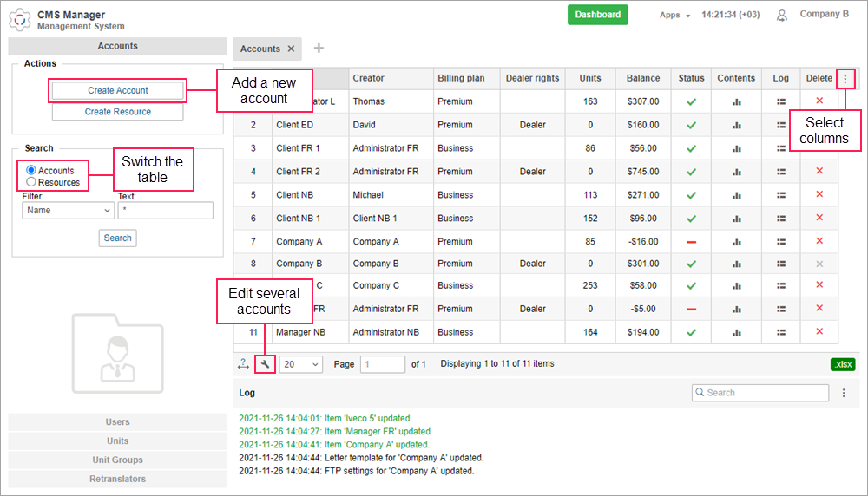This screenshot has width=868, height=496.
Task: Open the user profile icon near Company B
Action: tap(782, 16)
